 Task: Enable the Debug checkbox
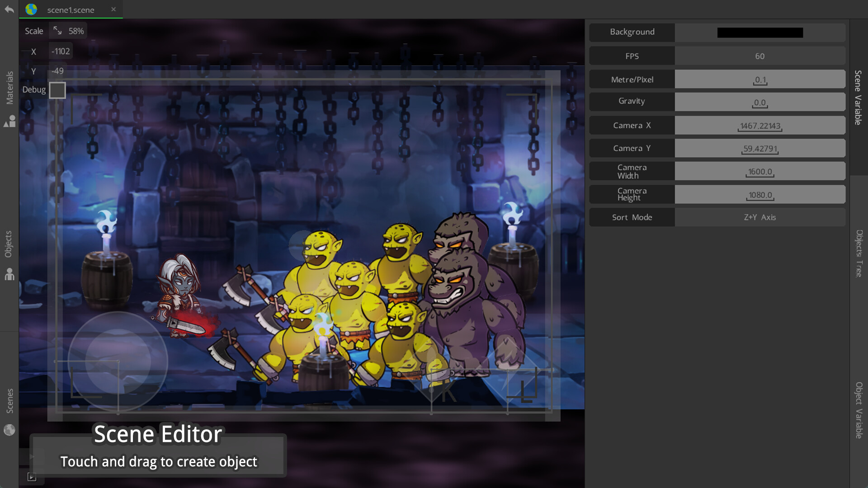(x=58, y=90)
